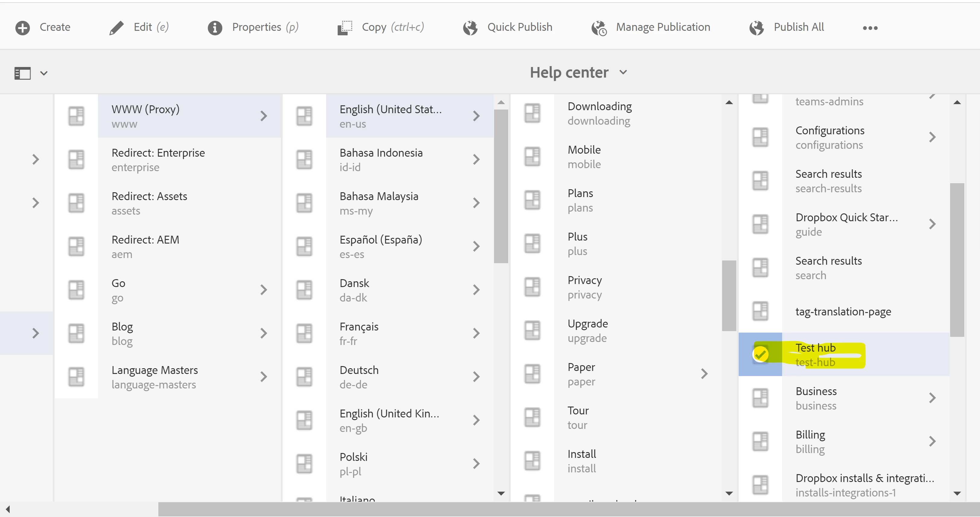The image size is (980, 517).
Task: Click Manage Publication globe-clock icon
Action: [599, 28]
